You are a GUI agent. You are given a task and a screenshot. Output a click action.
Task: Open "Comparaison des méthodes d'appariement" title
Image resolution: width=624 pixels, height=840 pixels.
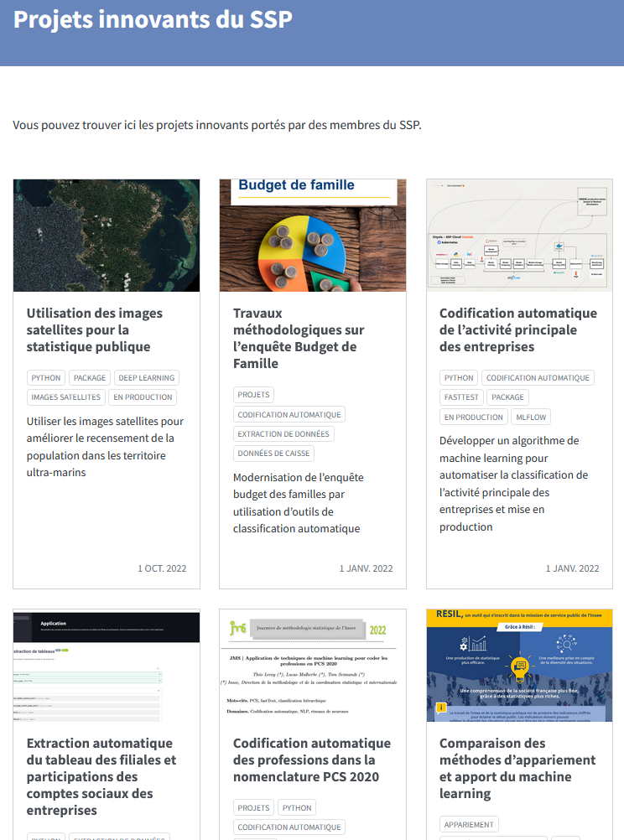517,768
